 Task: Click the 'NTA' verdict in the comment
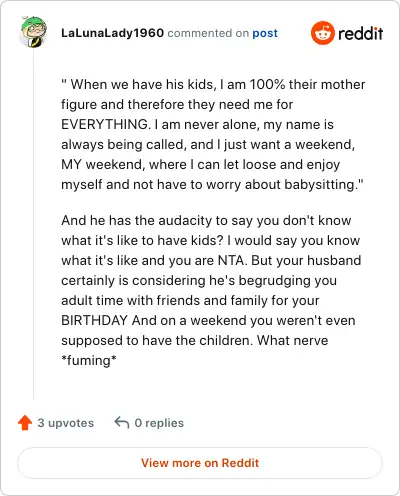pyautogui.click(x=231, y=260)
